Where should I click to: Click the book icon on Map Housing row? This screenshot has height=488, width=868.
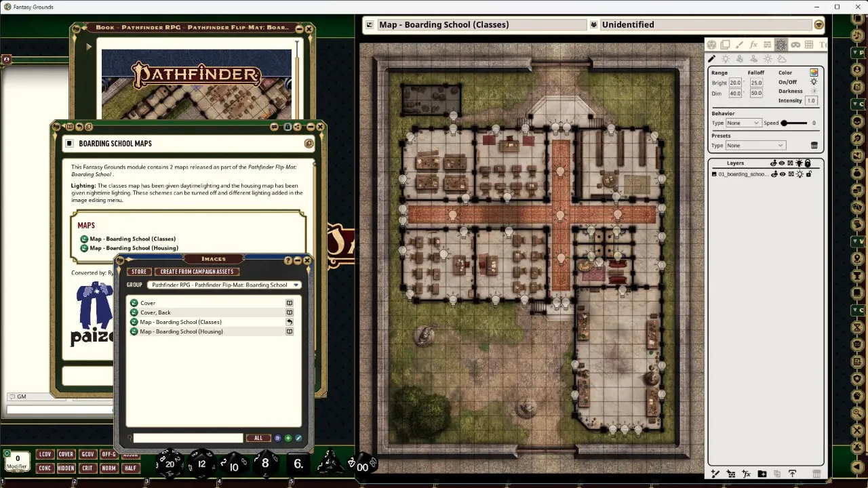pos(290,331)
